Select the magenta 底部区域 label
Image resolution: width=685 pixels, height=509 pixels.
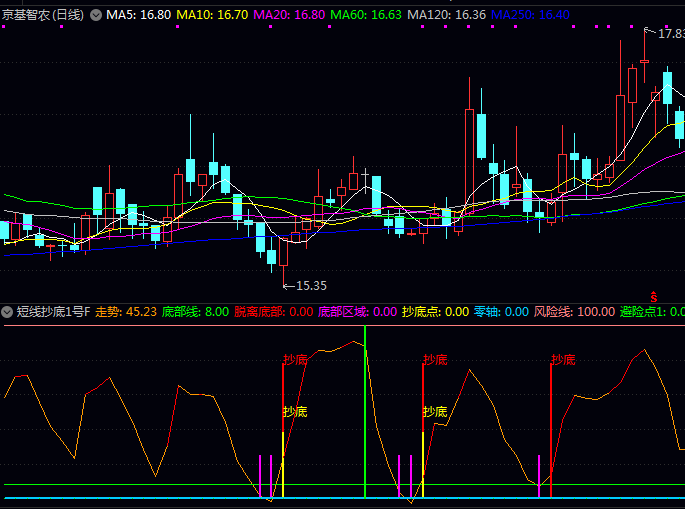click(x=357, y=312)
